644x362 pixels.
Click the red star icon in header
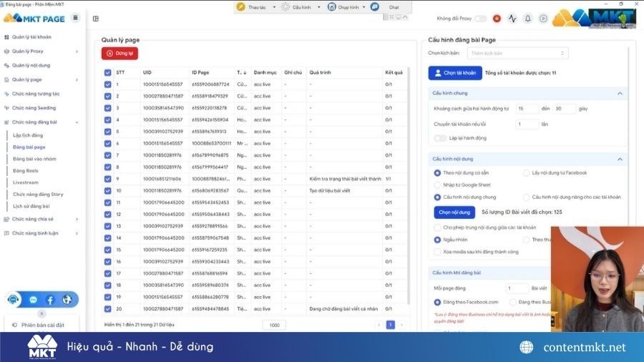coord(497,19)
